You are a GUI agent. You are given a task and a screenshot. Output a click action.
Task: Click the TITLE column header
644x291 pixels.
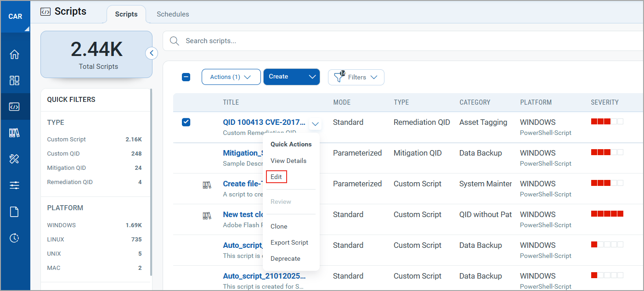coord(231,102)
